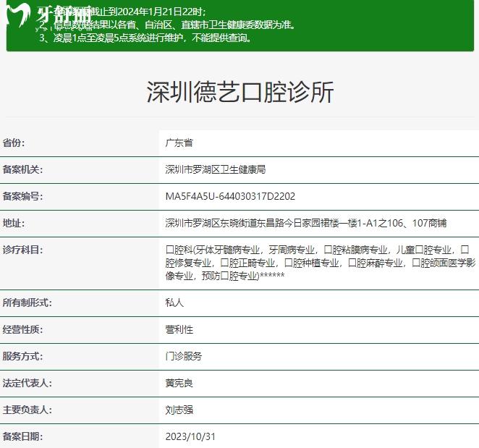Click the name 刘志强
Image resolution: width=479 pixels, height=448 pixels.
pyautogui.click(x=179, y=410)
